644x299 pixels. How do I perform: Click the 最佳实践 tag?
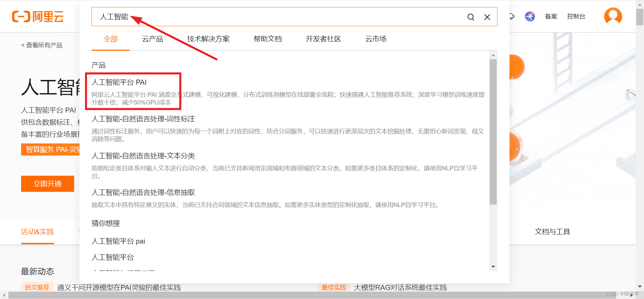tap(334, 287)
